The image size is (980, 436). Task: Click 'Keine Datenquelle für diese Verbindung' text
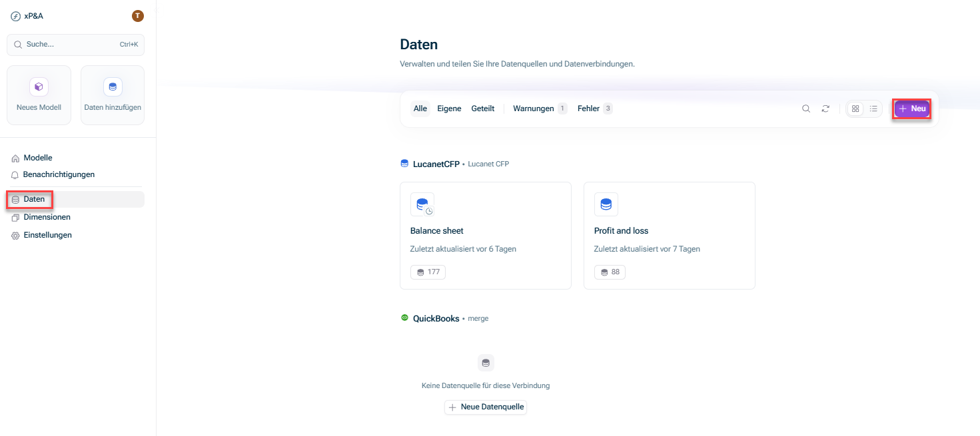[x=486, y=385]
